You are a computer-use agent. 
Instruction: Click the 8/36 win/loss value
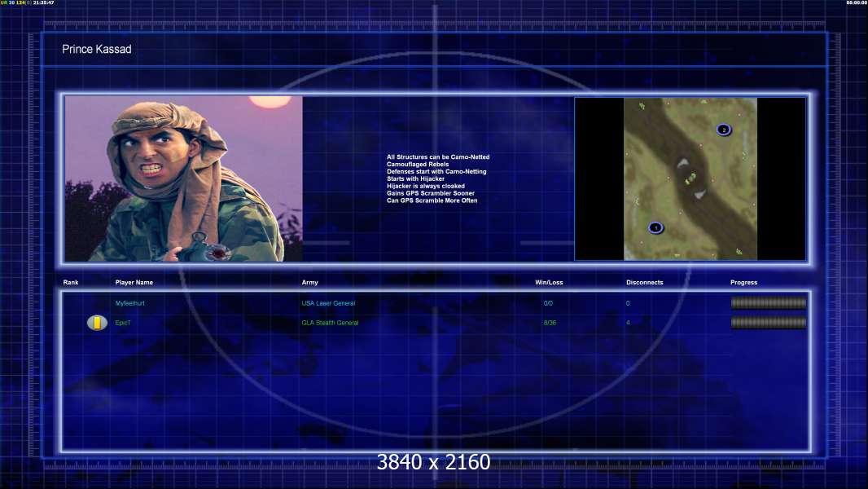[x=550, y=322]
